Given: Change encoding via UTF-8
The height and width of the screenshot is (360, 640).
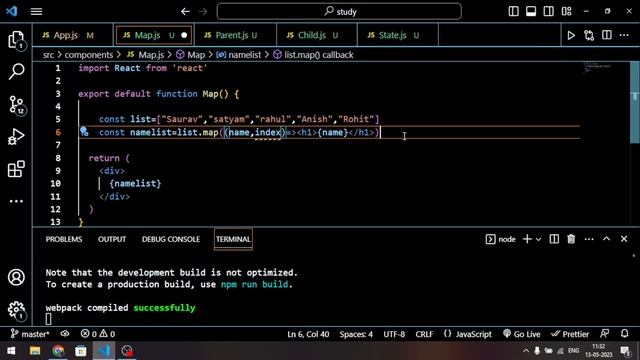Looking at the screenshot, I should click(x=394, y=334).
